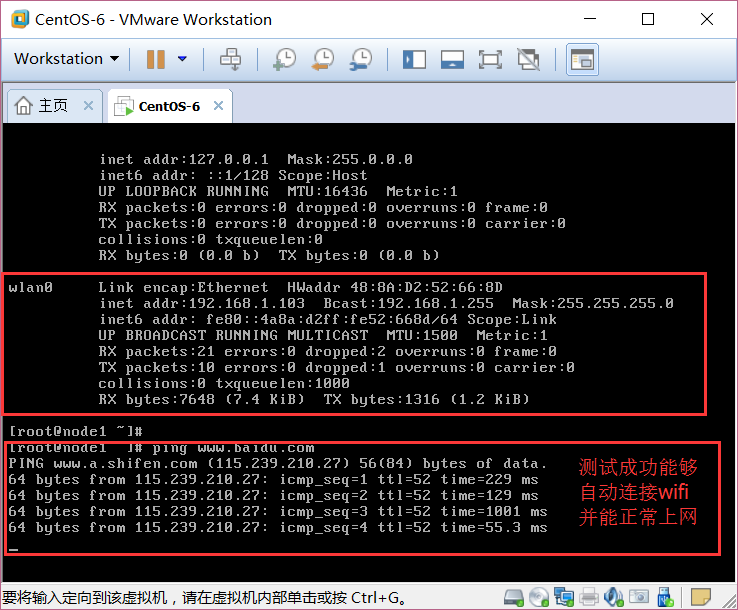Show or hide the thumbnail bar
The width and height of the screenshot is (738, 610).
452,60
